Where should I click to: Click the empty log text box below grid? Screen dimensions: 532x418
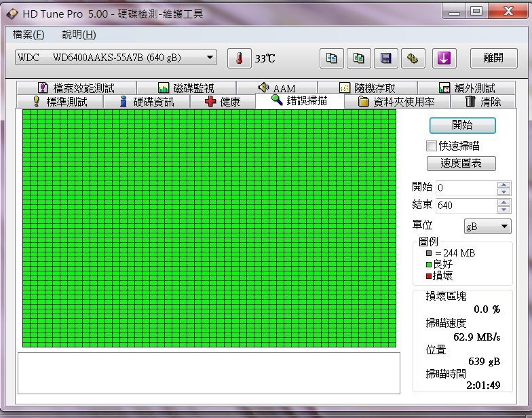pyautogui.click(x=209, y=373)
